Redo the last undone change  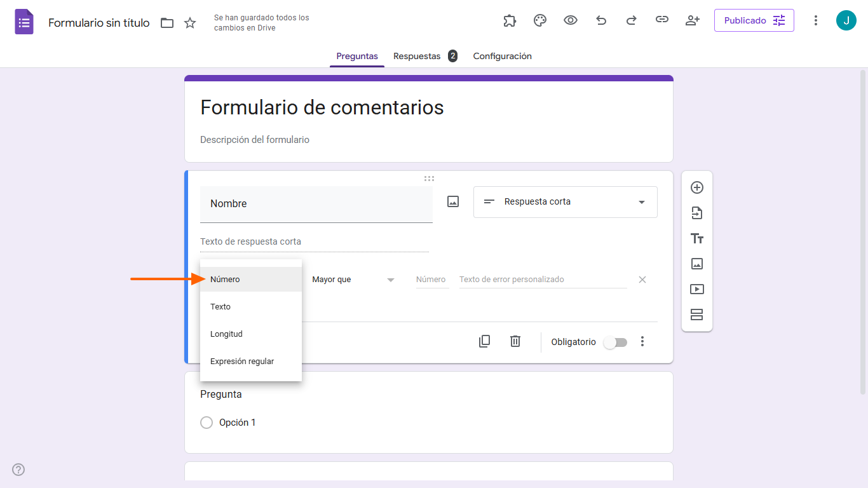pos(631,20)
